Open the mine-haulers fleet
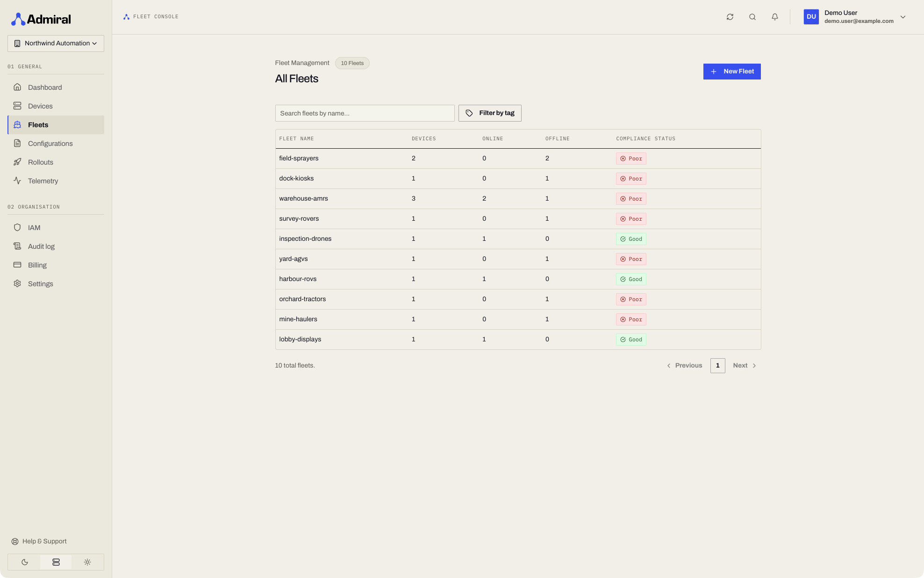The image size is (924, 578). point(518,319)
